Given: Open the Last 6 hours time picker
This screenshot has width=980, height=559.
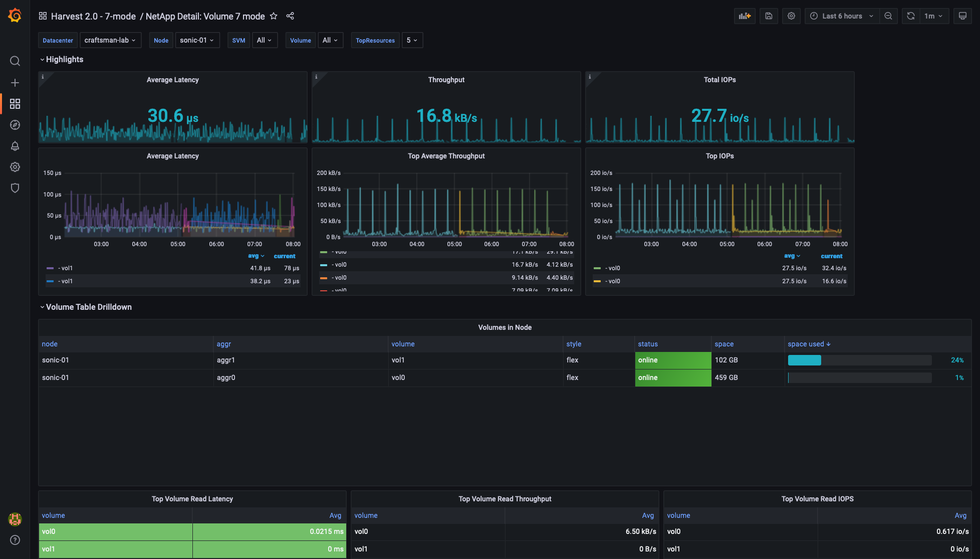Looking at the screenshot, I should [x=842, y=16].
